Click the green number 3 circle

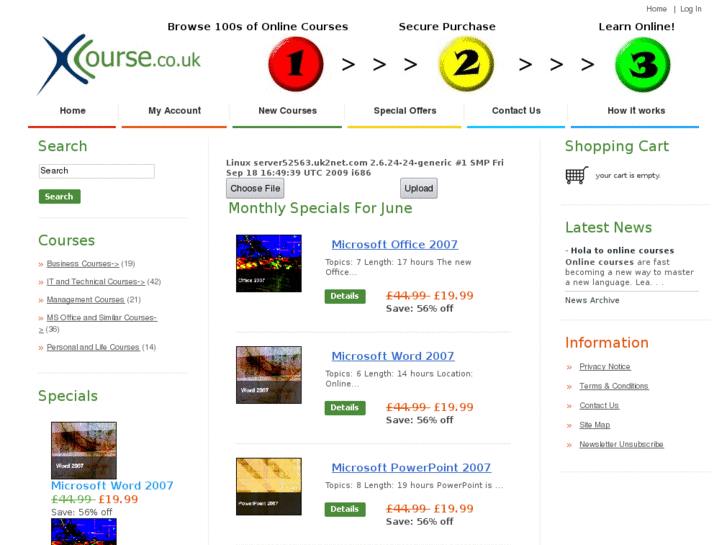pos(643,64)
